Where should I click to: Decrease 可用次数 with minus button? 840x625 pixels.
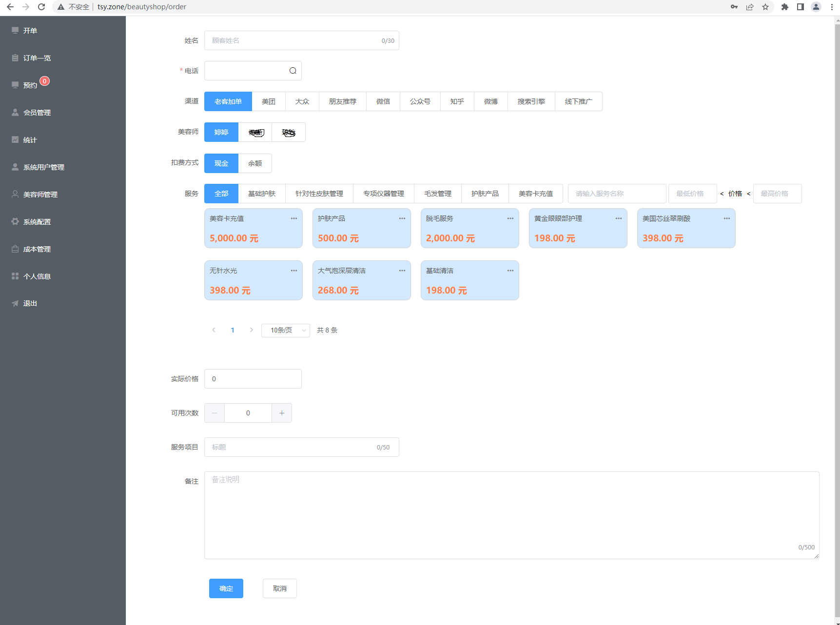(x=215, y=413)
